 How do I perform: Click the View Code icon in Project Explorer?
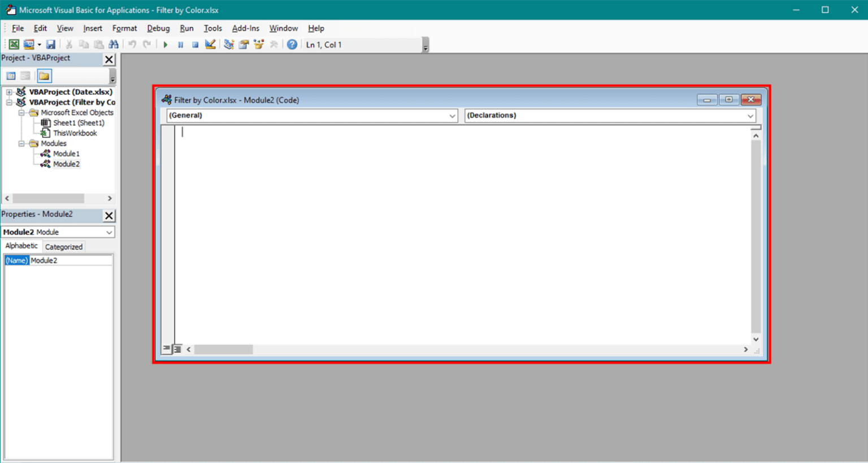[10, 75]
